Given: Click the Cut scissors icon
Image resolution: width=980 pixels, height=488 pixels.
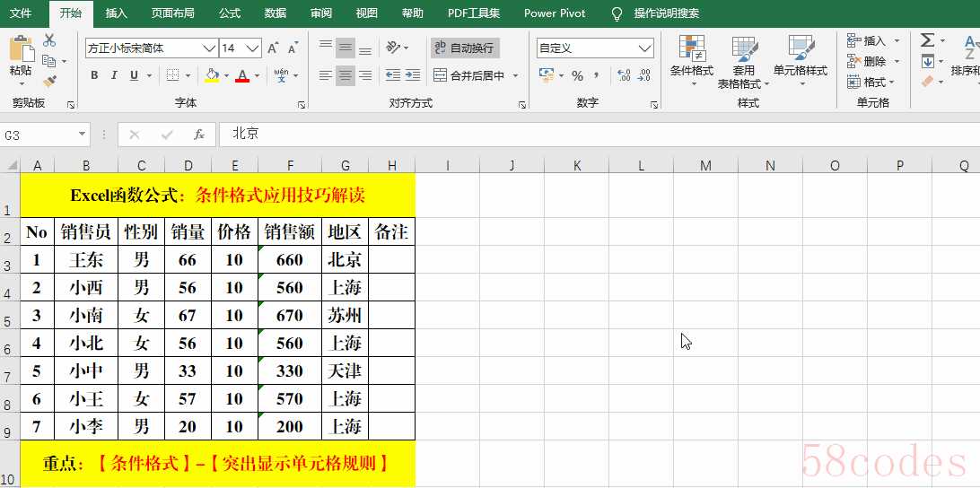Looking at the screenshot, I should click(49, 40).
